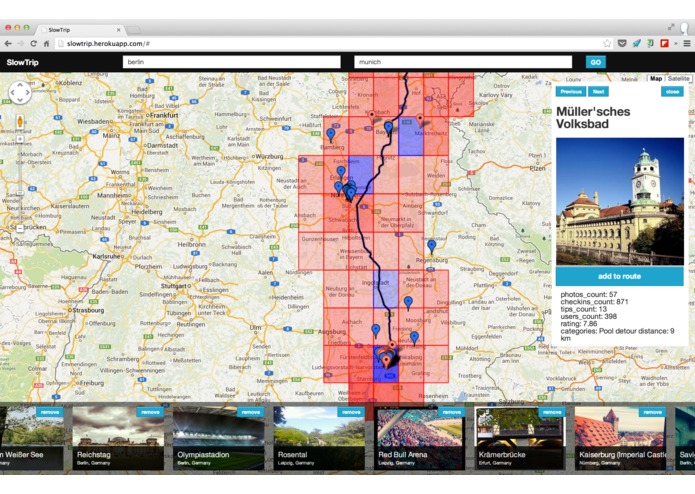Click the red marker near Kulmbach

(x=372, y=117)
